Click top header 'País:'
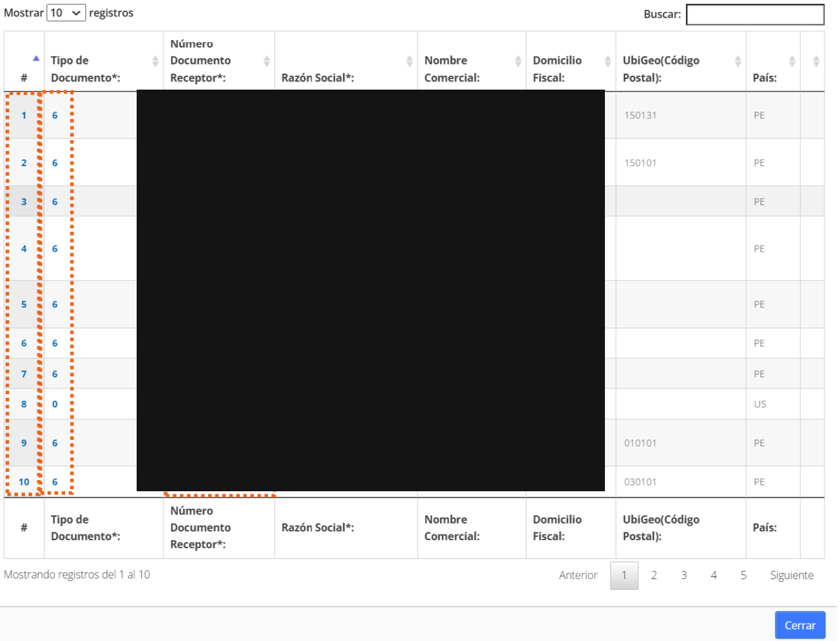The image size is (840, 641). 765,78
